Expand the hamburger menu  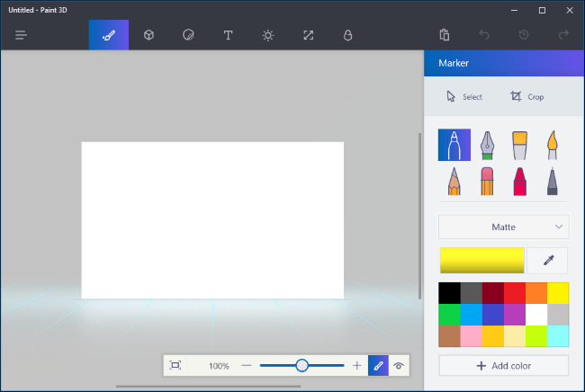[x=22, y=35]
